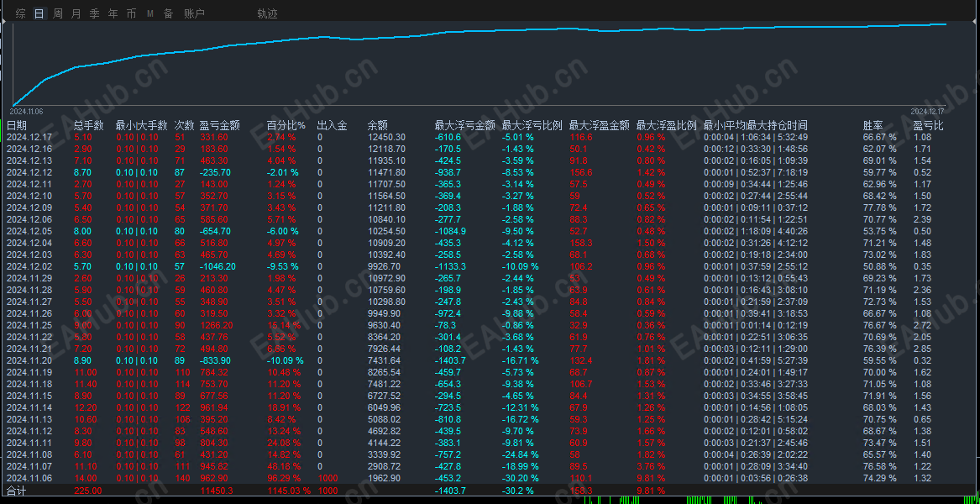Screen dimensions: 980x504
Task: Click the 合计 totals row label
Action: pyautogui.click(x=17, y=491)
